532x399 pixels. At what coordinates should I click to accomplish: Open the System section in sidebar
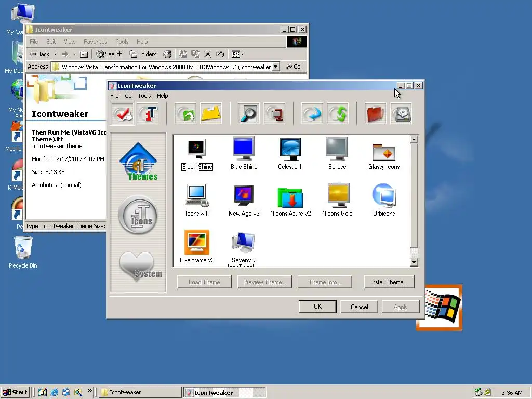(141, 266)
